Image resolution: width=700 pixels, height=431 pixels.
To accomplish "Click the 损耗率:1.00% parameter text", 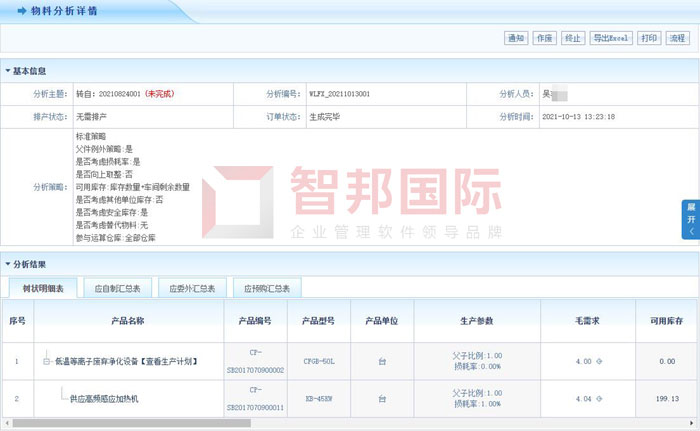I will [x=477, y=404].
